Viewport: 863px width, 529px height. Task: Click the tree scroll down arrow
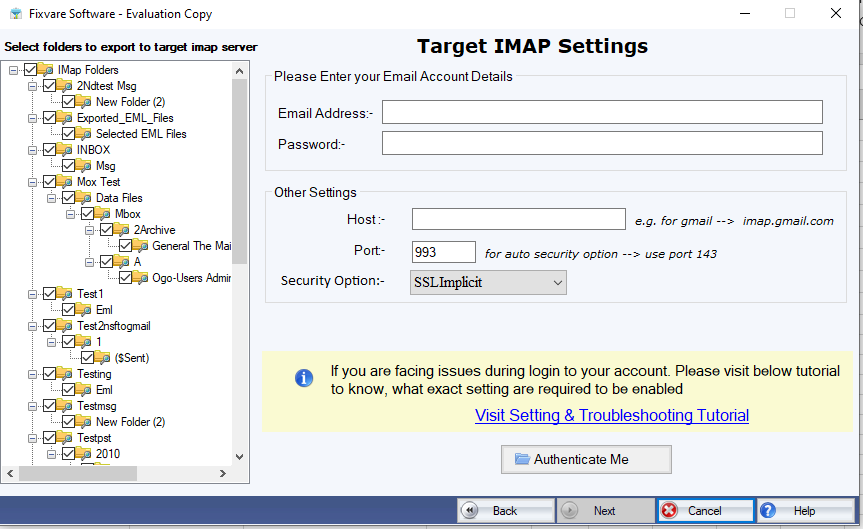(239, 456)
